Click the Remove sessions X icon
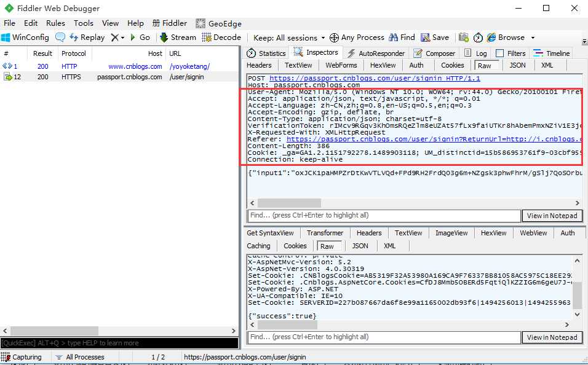 pos(115,37)
